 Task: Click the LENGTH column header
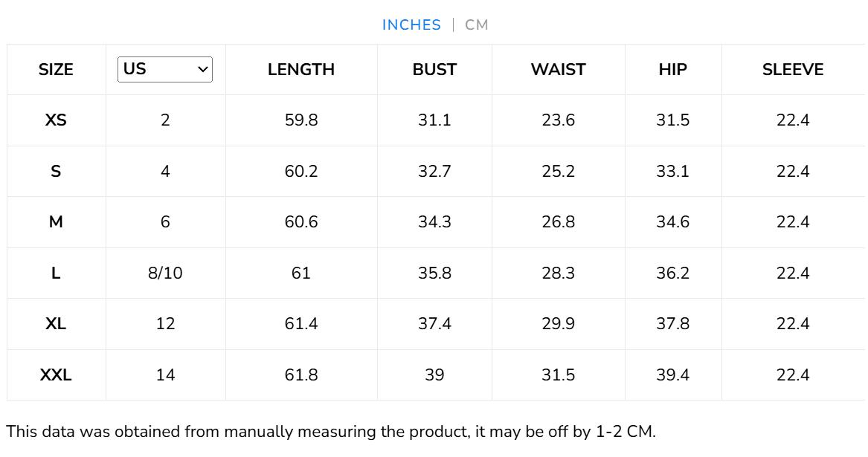(x=301, y=70)
